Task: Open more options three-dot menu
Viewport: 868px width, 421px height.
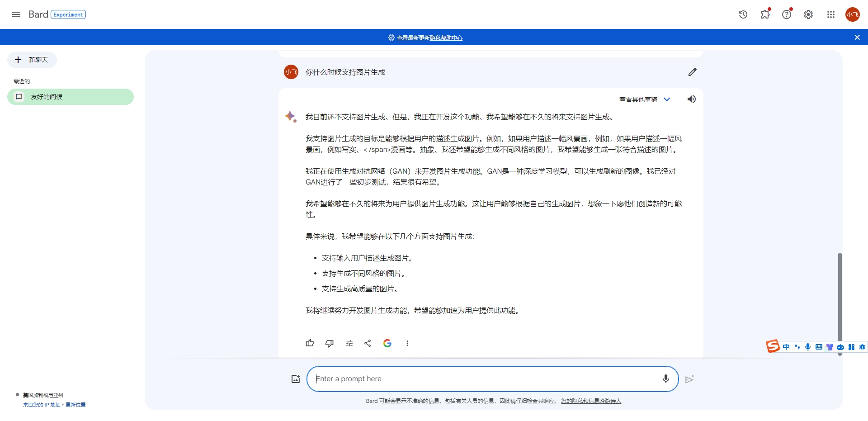Action: pos(407,343)
